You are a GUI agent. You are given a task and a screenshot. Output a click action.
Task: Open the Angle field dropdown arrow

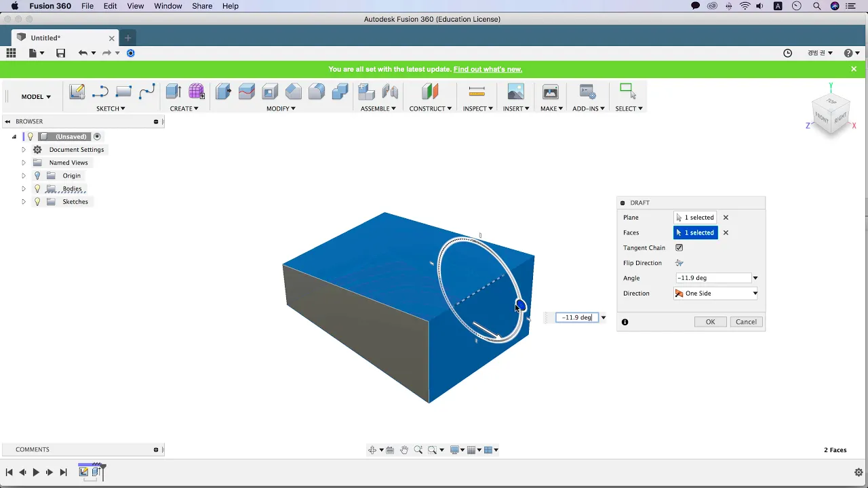pos(755,278)
